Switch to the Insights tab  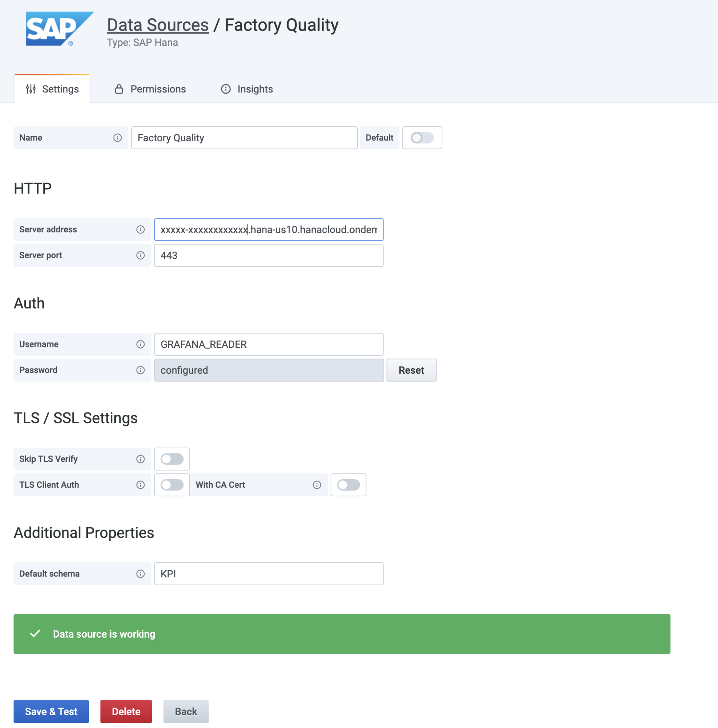point(247,89)
